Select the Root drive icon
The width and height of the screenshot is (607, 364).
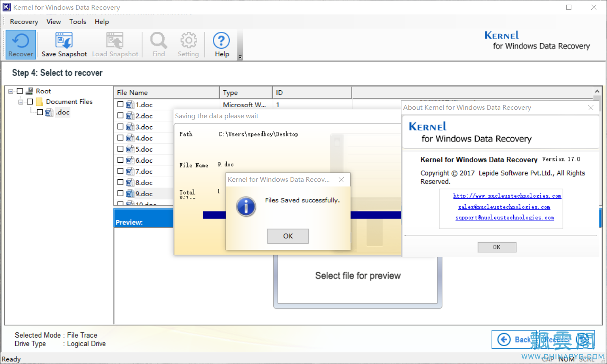tap(30, 91)
